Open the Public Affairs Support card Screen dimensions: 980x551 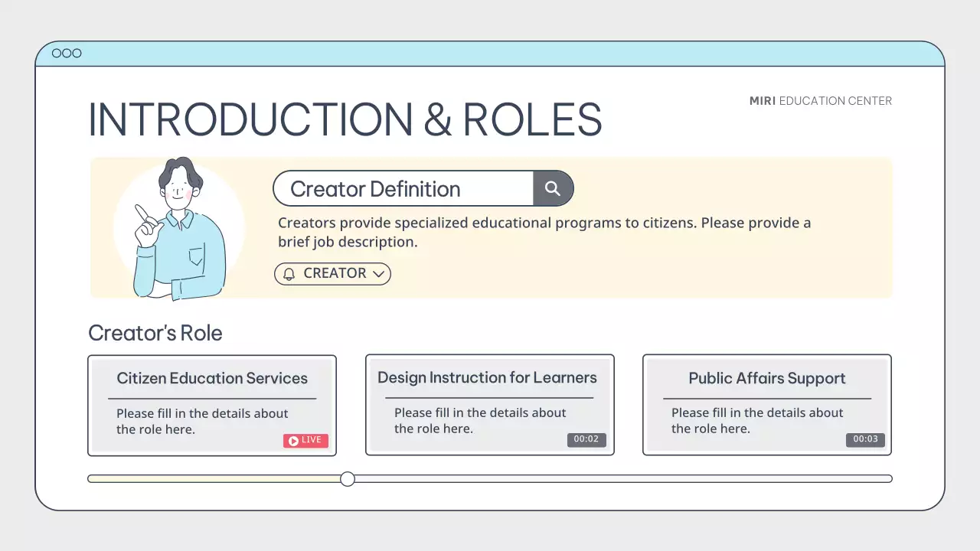pos(766,405)
